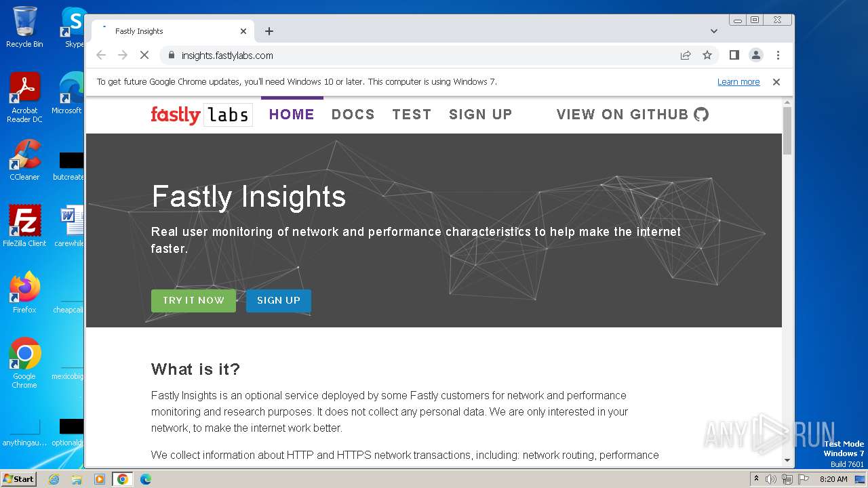Launch Acrobat Reader DC shortcut
The width and height of the screenshot is (868, 488).
pyautogui.click(x=24, y=98)
